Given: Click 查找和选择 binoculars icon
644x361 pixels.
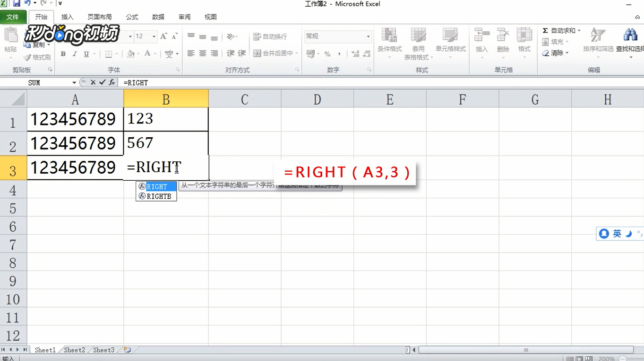Looking at the screenshot, I should point(630,35).
